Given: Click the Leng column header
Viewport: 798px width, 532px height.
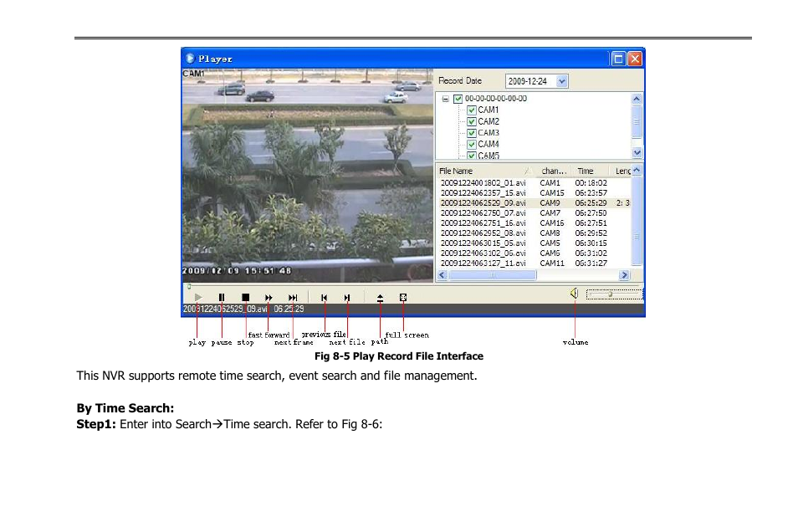Looking at the screenshot, I should pyautogui.click(x=622, y=171).
